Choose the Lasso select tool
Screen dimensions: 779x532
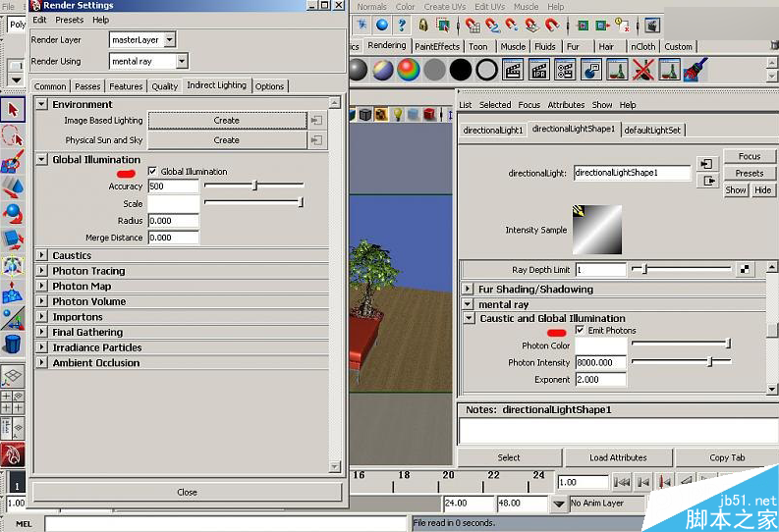13,135
